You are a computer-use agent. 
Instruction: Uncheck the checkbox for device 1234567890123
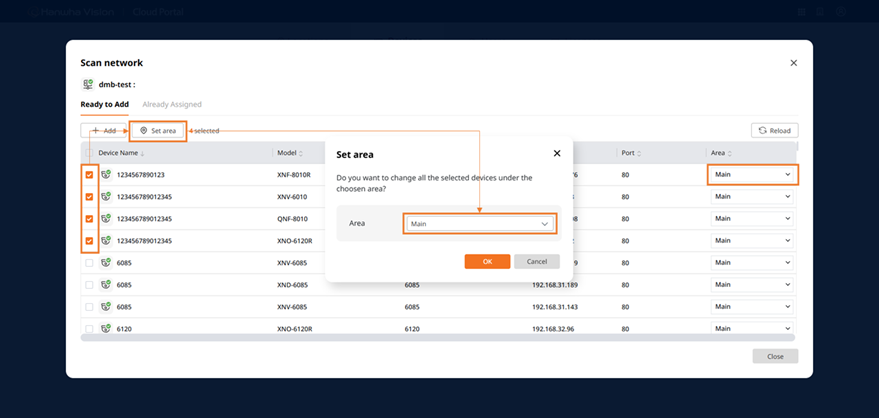coord(89,175)
